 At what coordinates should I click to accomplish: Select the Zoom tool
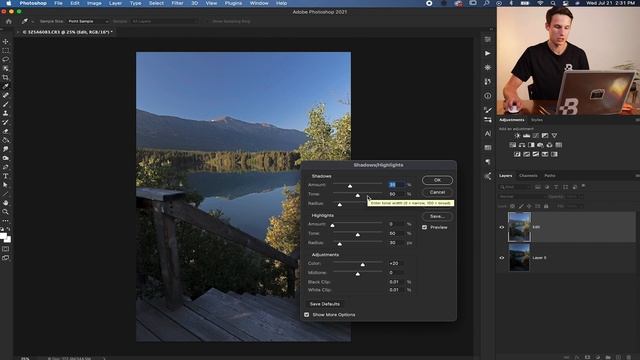5,212
